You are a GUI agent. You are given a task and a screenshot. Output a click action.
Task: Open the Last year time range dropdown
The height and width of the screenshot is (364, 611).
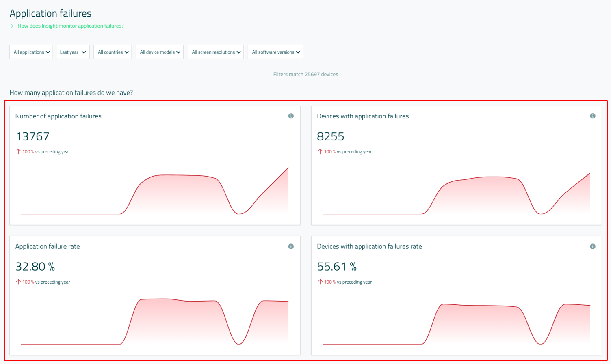[x=73, y=52]
